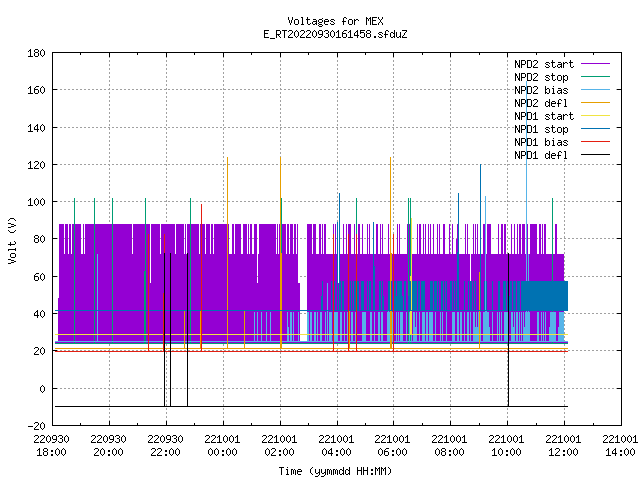Click the NPD2 start legend label
Viewport: 640px width, 480px height.
pos(544,64)
